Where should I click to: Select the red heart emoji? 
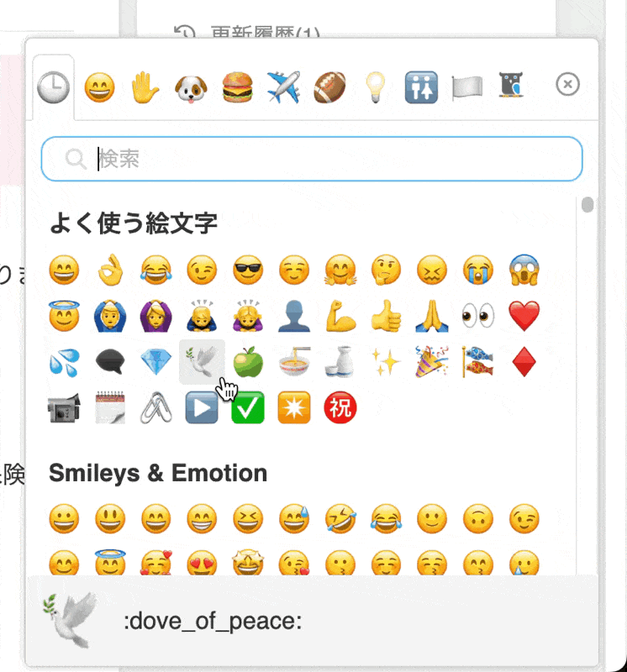(x=524, y=316)
